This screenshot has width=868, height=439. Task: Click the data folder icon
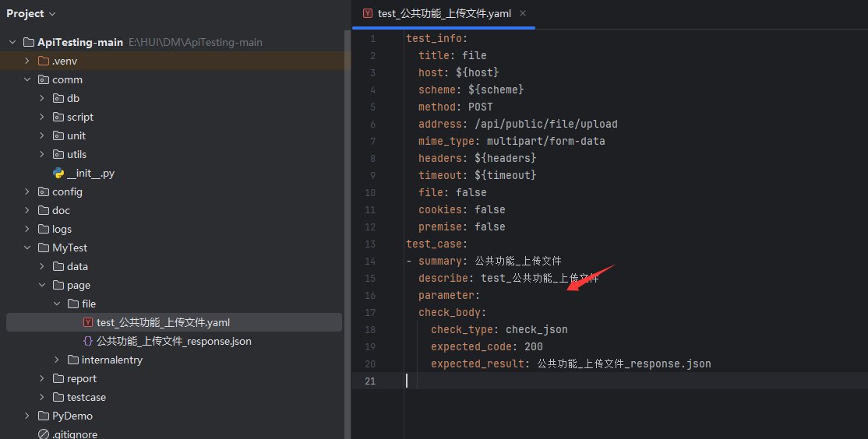pyautogui.click(x=58, y=266)
